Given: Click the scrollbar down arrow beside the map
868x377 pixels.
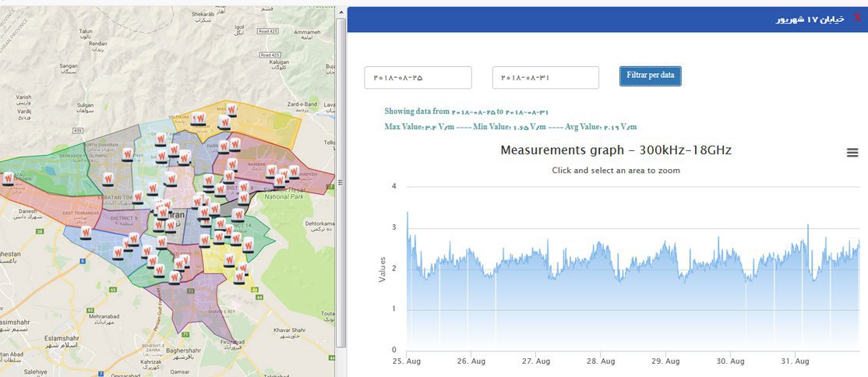Looking at the screenshot, I should pos(340,343).
